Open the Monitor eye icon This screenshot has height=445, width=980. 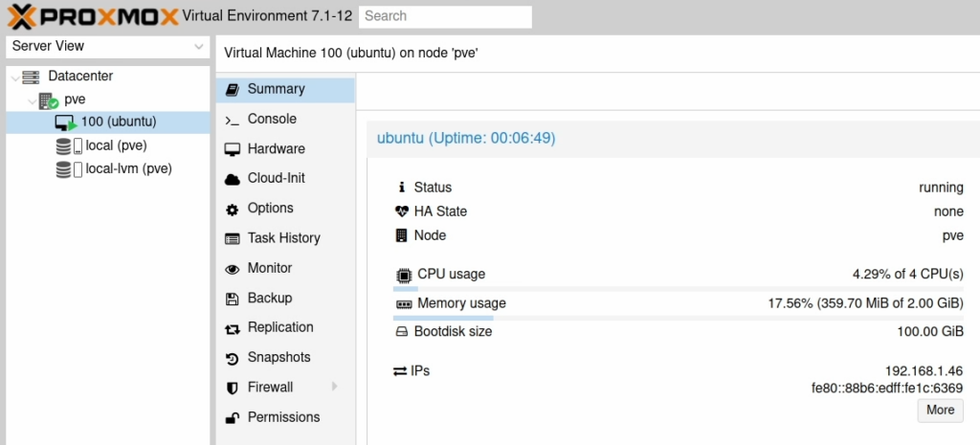pyautogui.click(x=232, y=269)
